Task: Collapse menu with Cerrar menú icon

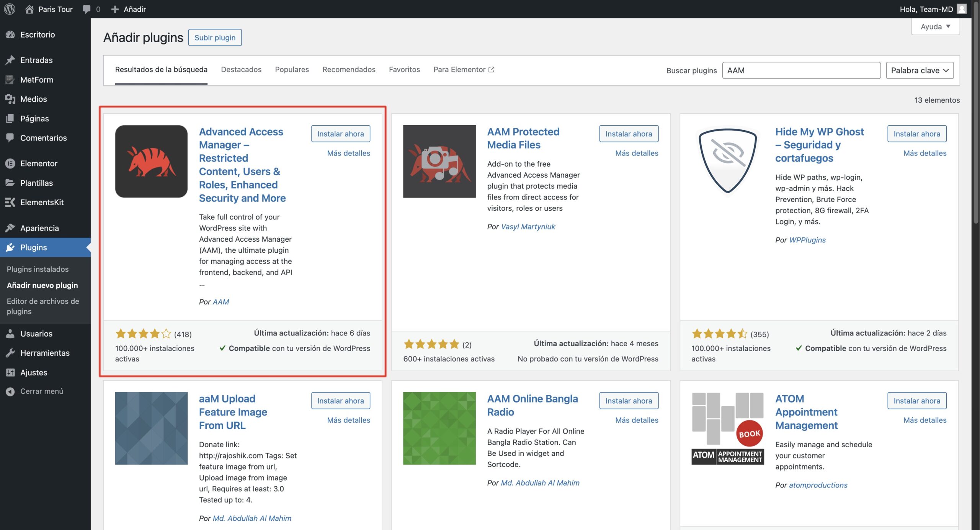Action: pyautogui.click(x=10, y=391)
